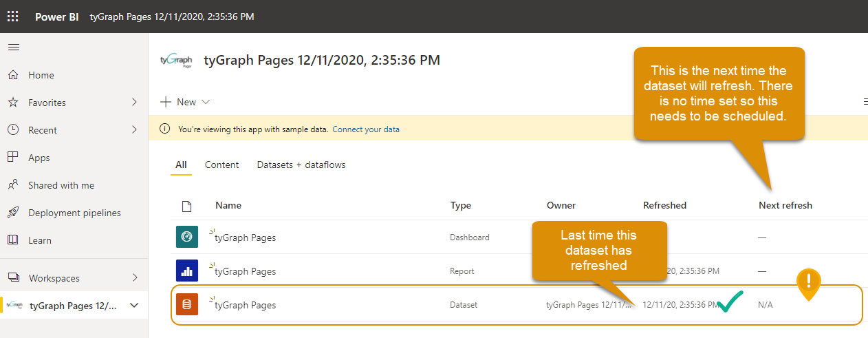Image resolution: width=868 pixels, height=338 pixels.
Task: Expand the Recent flyout chevron
Action: tap(134, 130)
